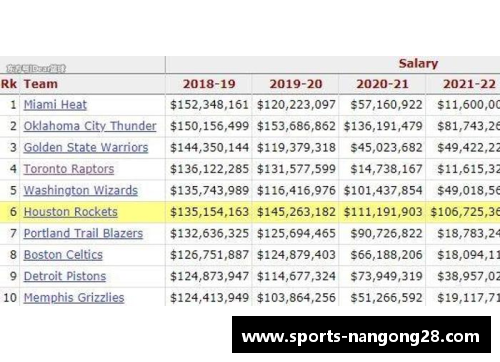The height and width of the screenshot is (362, 500).
Task: Click the Rk column header
Action: (x=9, y=84)
